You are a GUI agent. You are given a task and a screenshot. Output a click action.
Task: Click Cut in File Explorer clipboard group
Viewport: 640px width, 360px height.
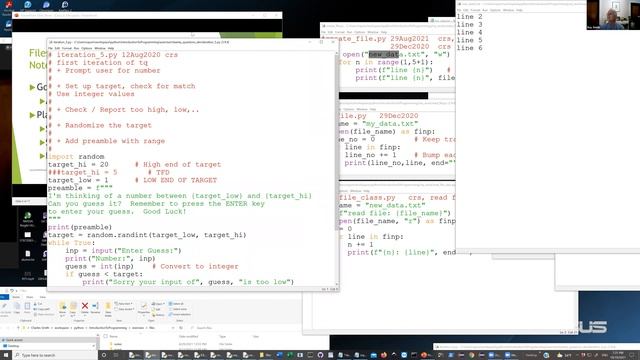pyautogui.click(x=38, y=304)
